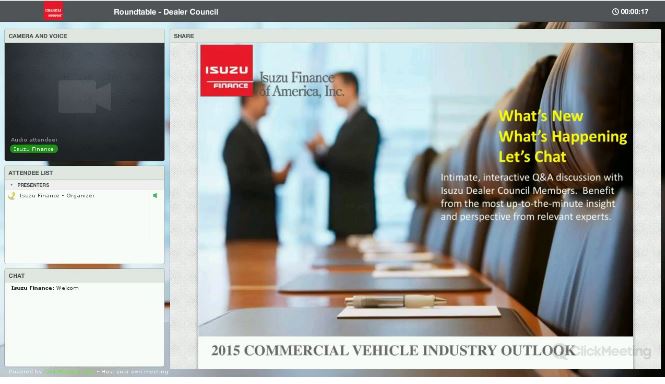Click the organizer avatar icon in attendee list

pos(12,196)
